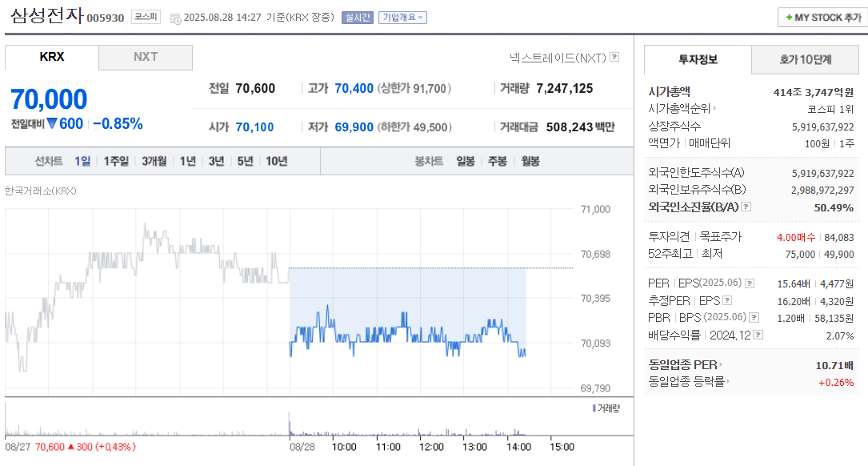Select the 3개월 line chart period
This screenshot has width=868, height=466.
154,161
